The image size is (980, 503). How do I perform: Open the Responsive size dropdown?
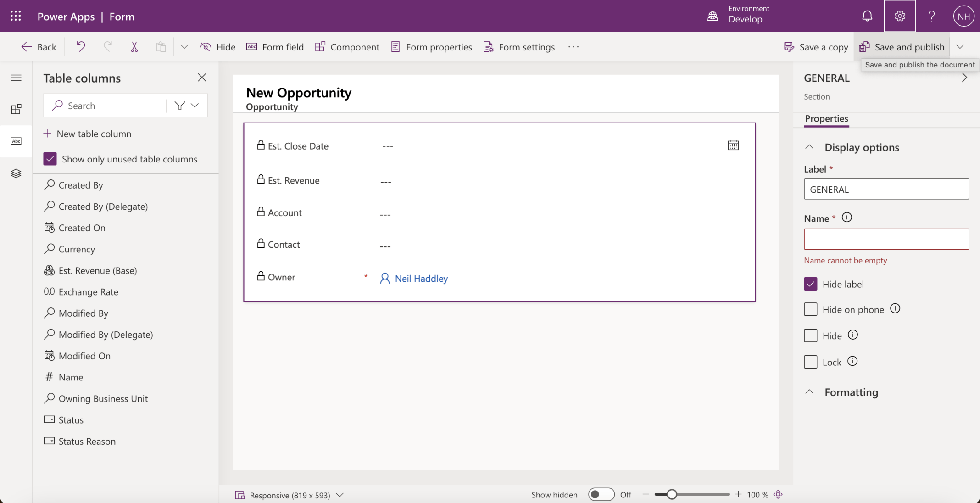pyautogui.click(x=340, y=495)
